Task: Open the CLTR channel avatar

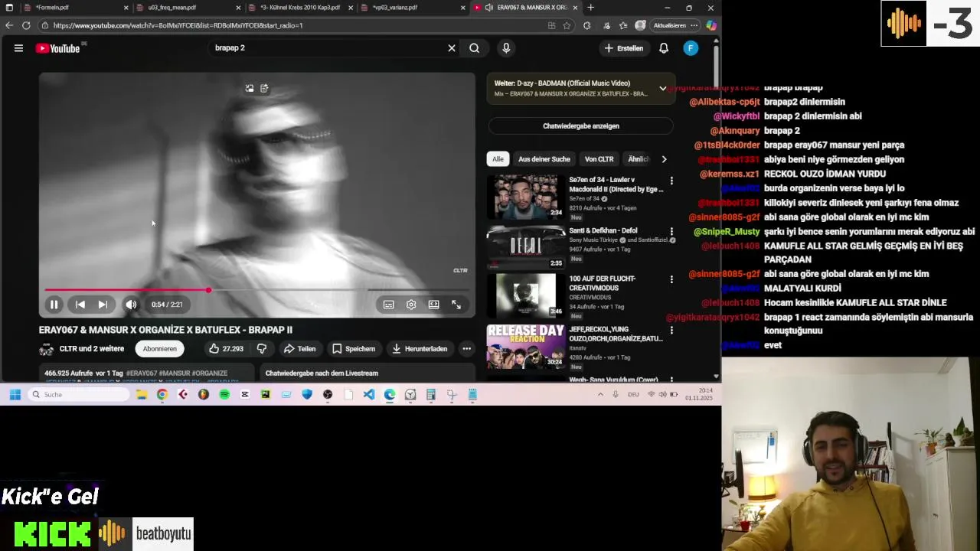Action: click(46, 349)
